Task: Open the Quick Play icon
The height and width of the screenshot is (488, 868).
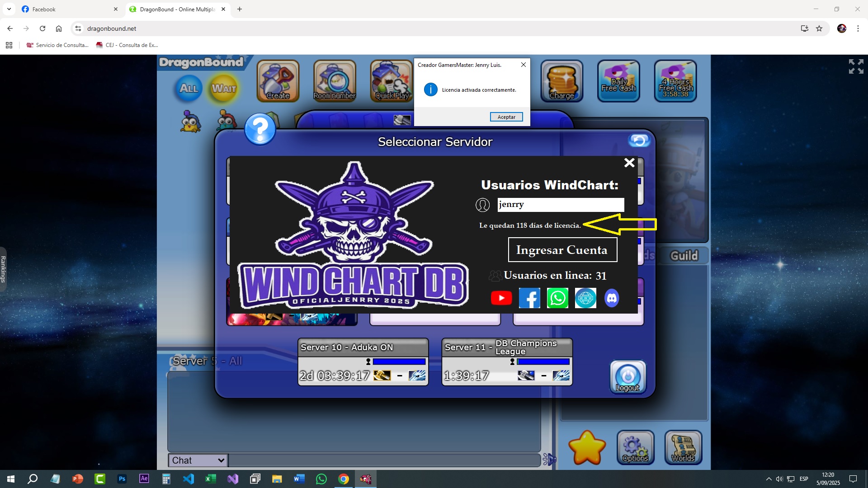Action: [x=392, y=81]
